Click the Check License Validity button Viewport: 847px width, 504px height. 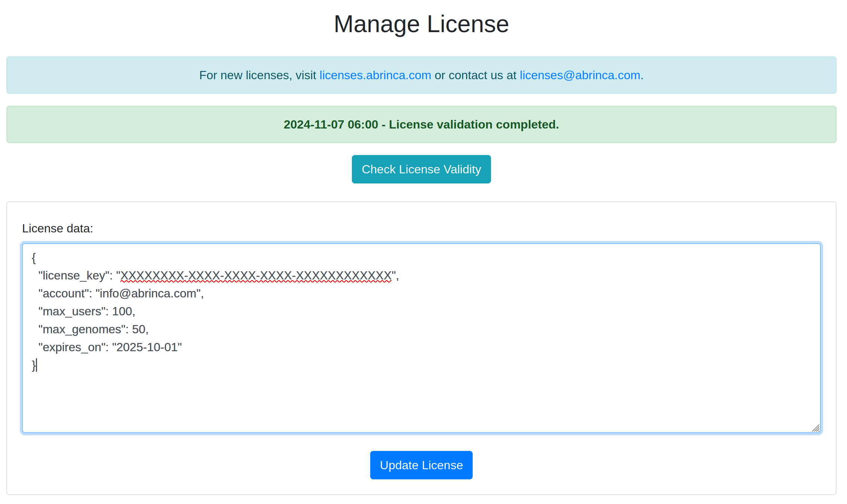click(421, 169)
